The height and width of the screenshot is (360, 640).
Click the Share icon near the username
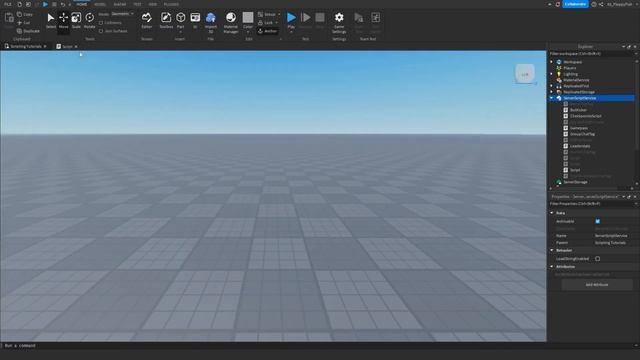[601, 4]
